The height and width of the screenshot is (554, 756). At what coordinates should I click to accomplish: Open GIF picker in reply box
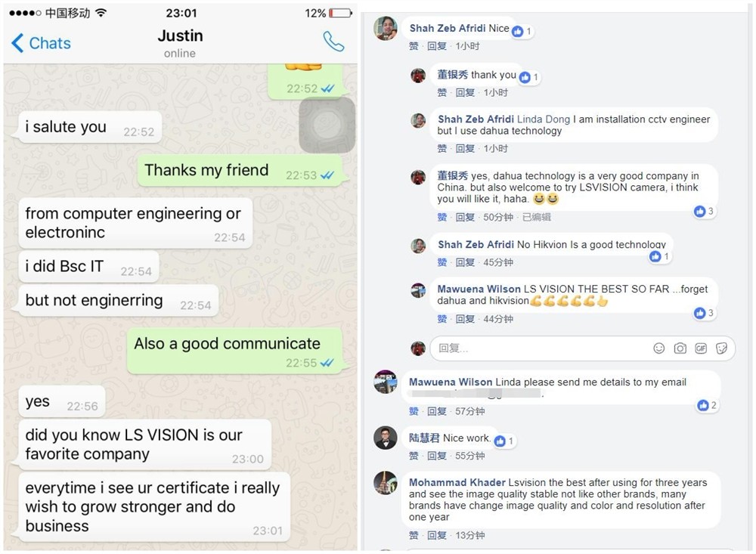(x=701, y=348)
